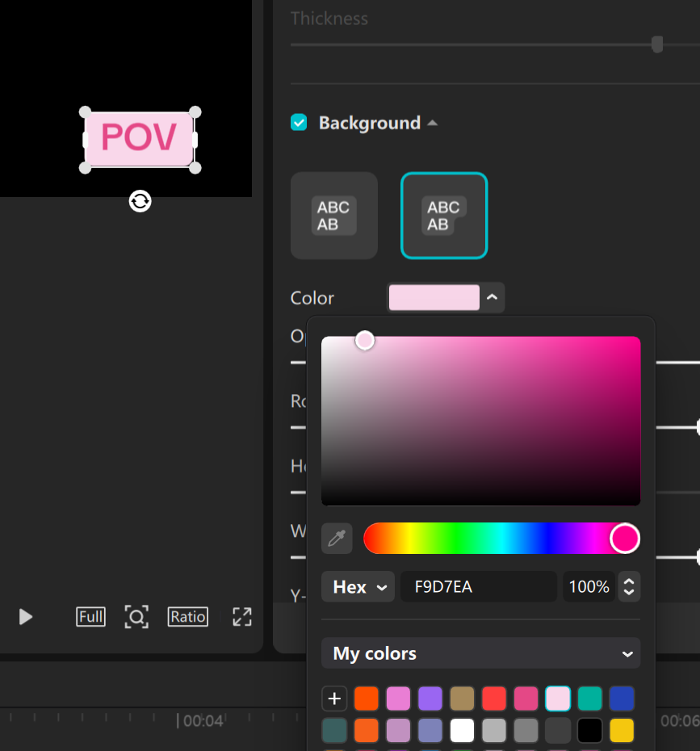Pick the teal green swatch
Viewport: 700px width, 751px height.
[x=589, y=699]
